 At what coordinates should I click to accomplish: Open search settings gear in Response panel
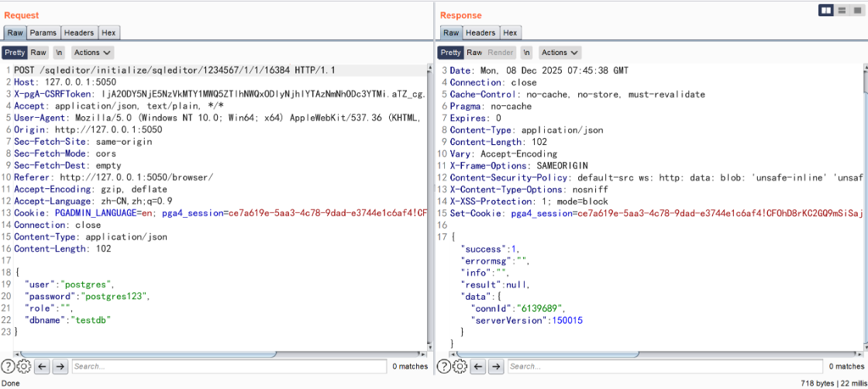point(459,367)
